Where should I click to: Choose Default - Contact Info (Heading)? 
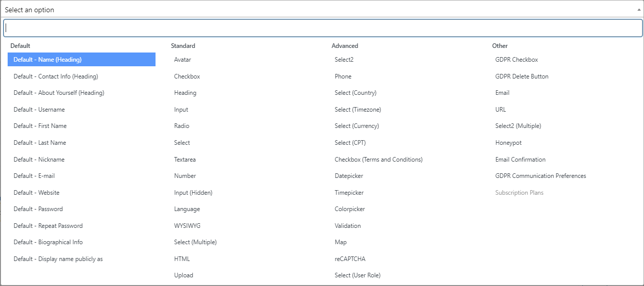pyautogui.click(x=82, y=76)
